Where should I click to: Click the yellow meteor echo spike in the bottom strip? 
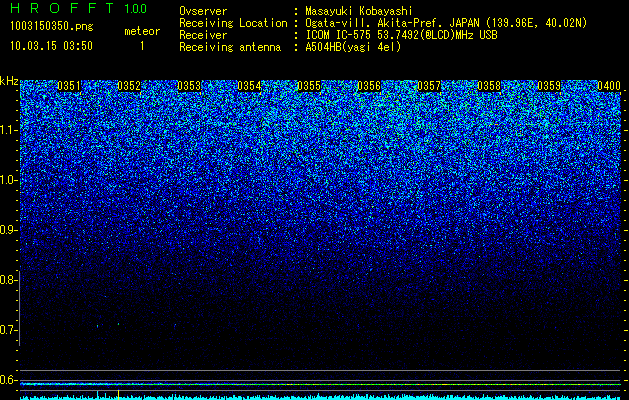pos(118,394)
